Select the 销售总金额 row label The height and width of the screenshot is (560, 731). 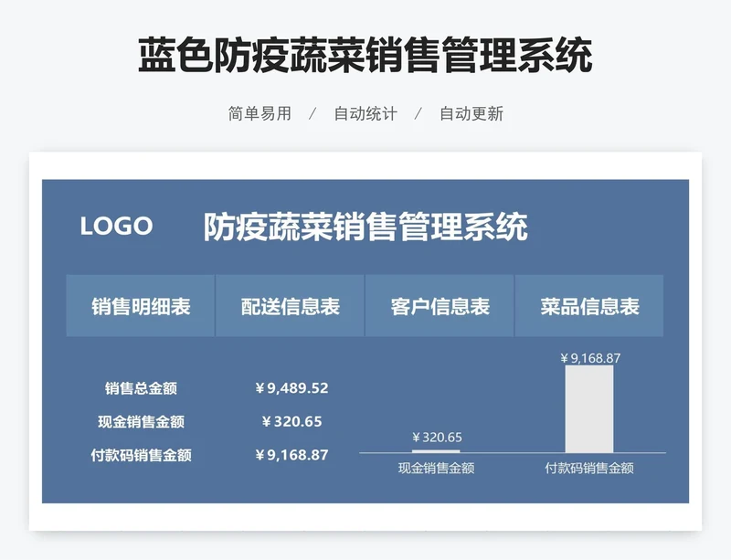[141, 388]
